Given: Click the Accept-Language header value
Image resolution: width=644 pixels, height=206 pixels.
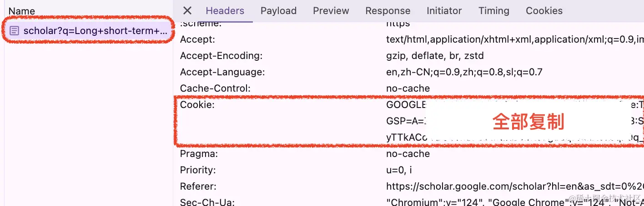Looking at the screenshot, I should pos(464,72).
